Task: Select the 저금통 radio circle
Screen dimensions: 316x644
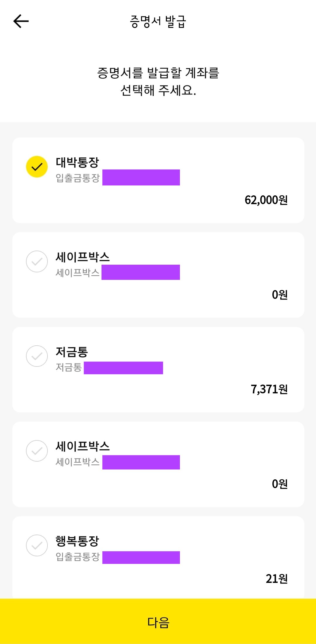Action: pyautogui.click(x=37, y=356)
